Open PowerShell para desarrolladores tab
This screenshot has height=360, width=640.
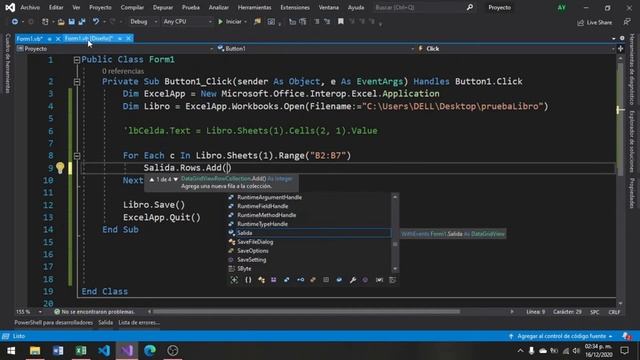click(53, 322)
